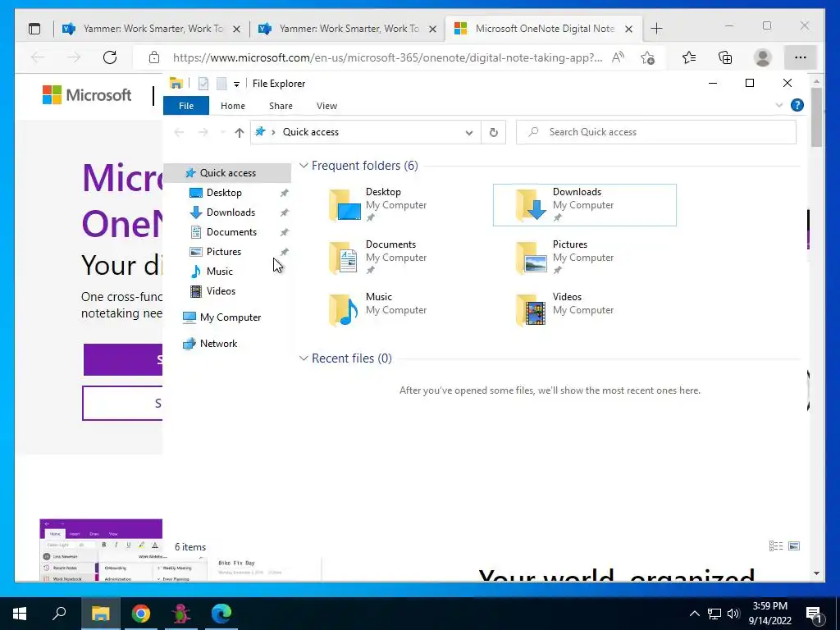Click Edge page vertical scrollbar thumb

[x=816, y=116]
